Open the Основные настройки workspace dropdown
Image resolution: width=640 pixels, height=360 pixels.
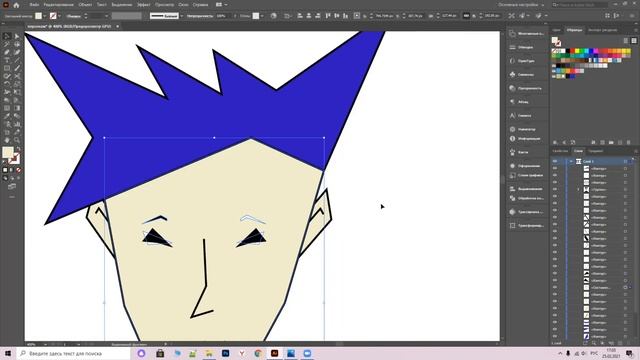[521, 5]
